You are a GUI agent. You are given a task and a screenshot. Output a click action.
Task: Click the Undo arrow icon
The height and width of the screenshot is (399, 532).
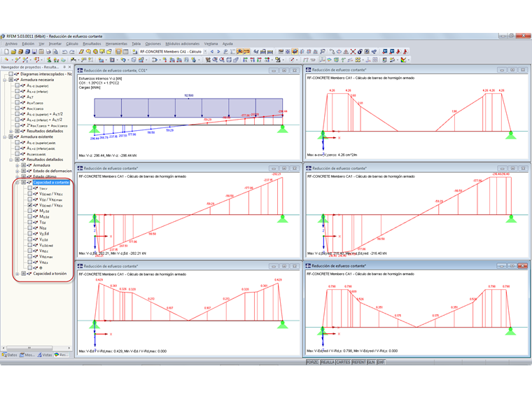[64, 52]
